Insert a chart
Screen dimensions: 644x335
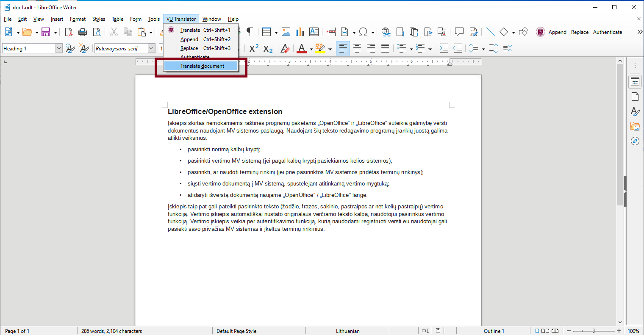pyautogui.click(x=300, y=32)
